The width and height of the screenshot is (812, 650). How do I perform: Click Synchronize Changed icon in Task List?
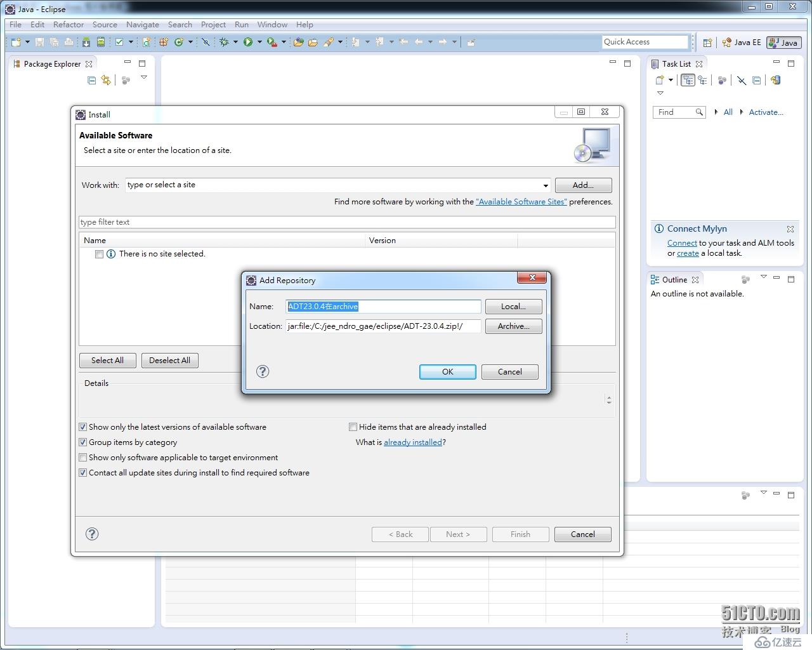[x=775, y=80]
